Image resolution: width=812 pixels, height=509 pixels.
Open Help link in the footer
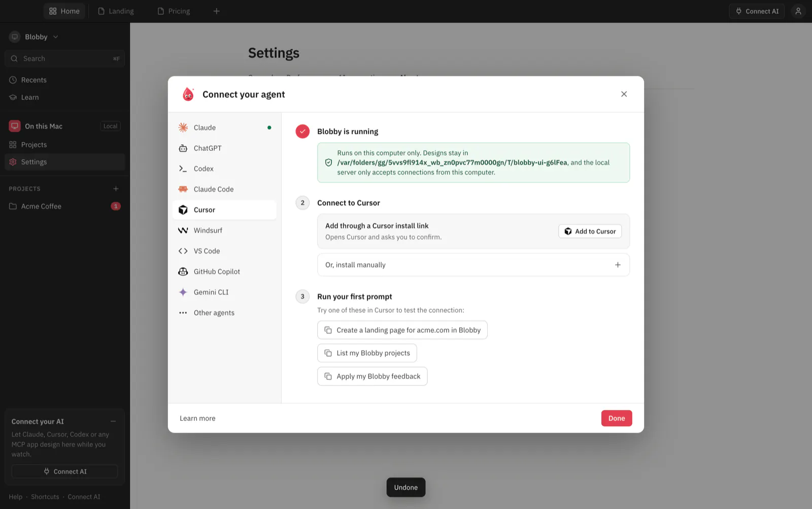tap(16, 497)
